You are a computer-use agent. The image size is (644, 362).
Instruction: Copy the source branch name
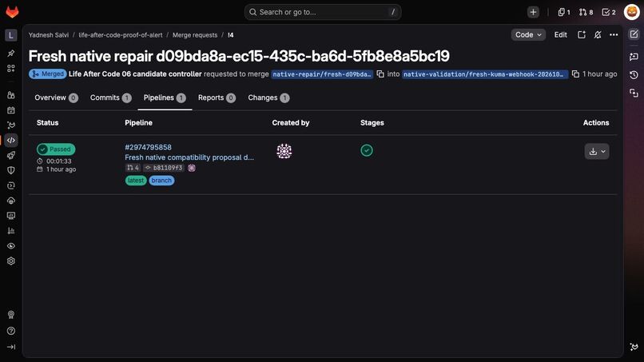380,74
